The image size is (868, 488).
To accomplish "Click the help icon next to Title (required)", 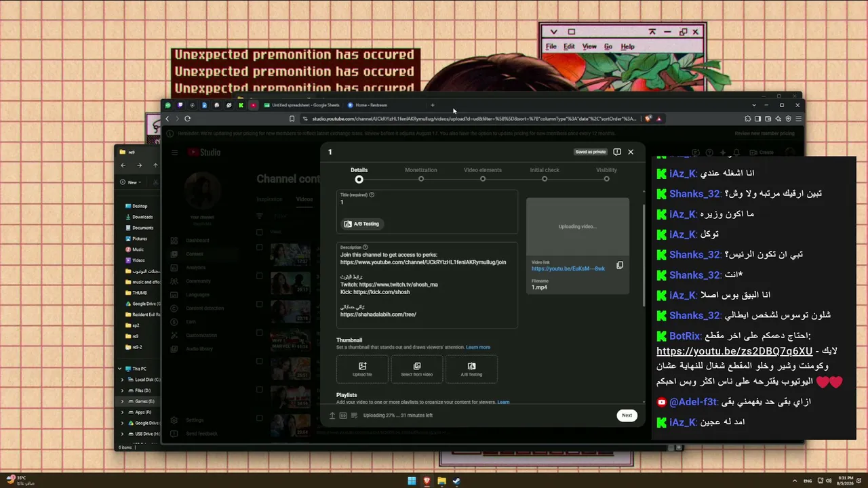I will pyautogui.click(x=372, y=195).
